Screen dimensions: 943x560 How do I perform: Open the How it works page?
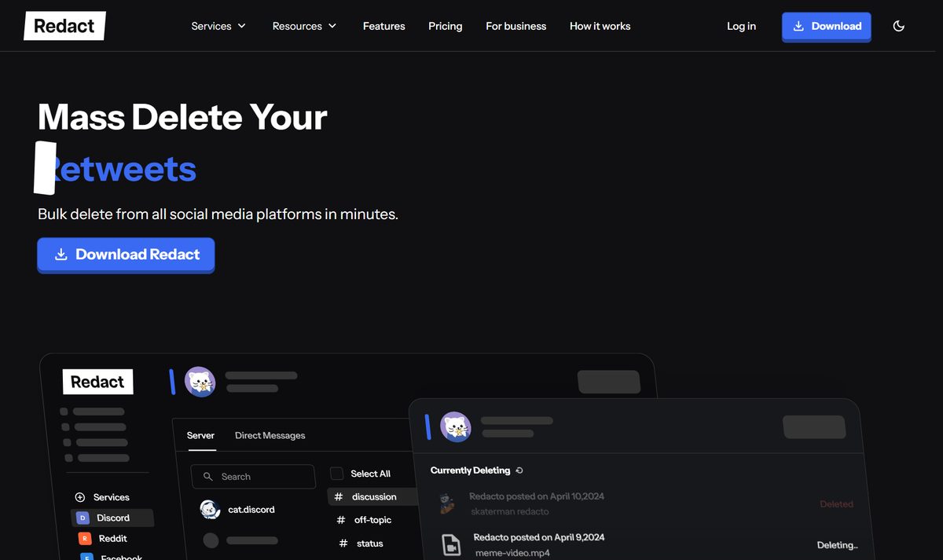600,26
